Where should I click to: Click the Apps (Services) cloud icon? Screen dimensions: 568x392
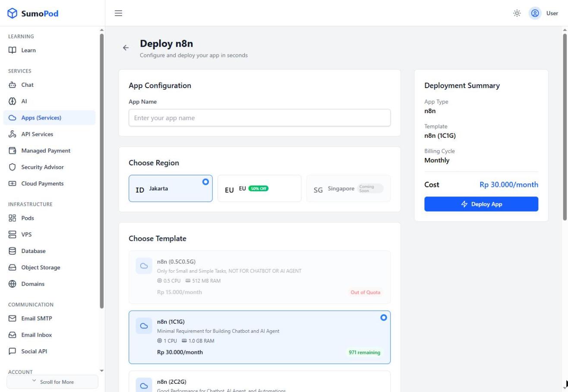[x=13, y=118]
